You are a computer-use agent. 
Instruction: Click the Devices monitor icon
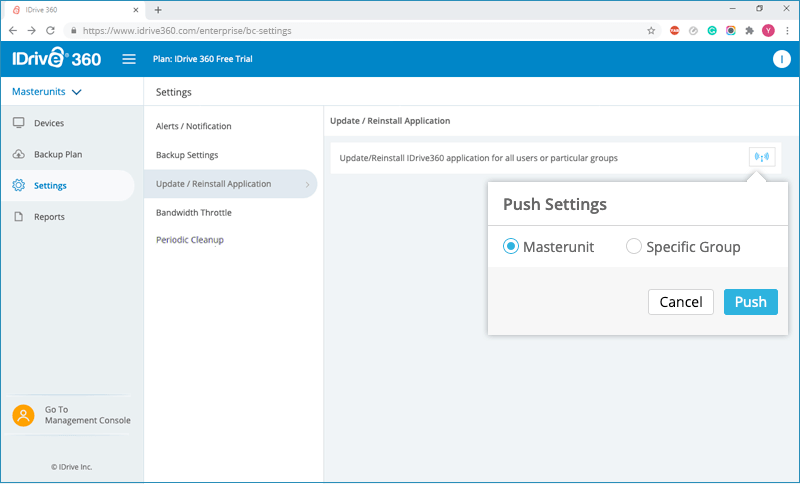tap(19, 123)
